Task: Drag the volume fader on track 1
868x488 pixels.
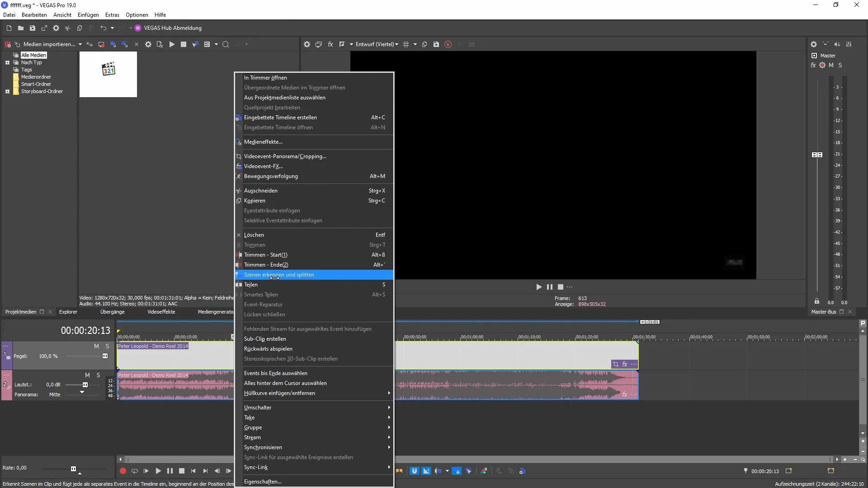Action: click(x=105, y=356)
